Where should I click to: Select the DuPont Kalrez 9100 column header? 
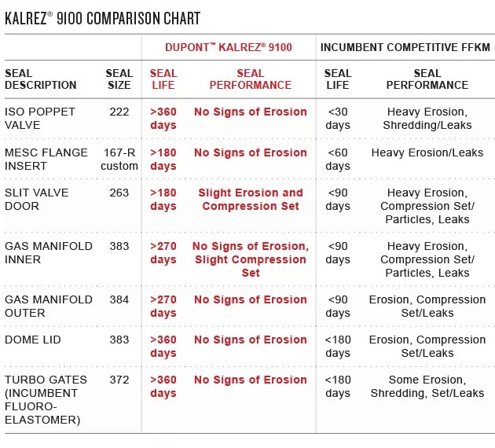[229, 47]
